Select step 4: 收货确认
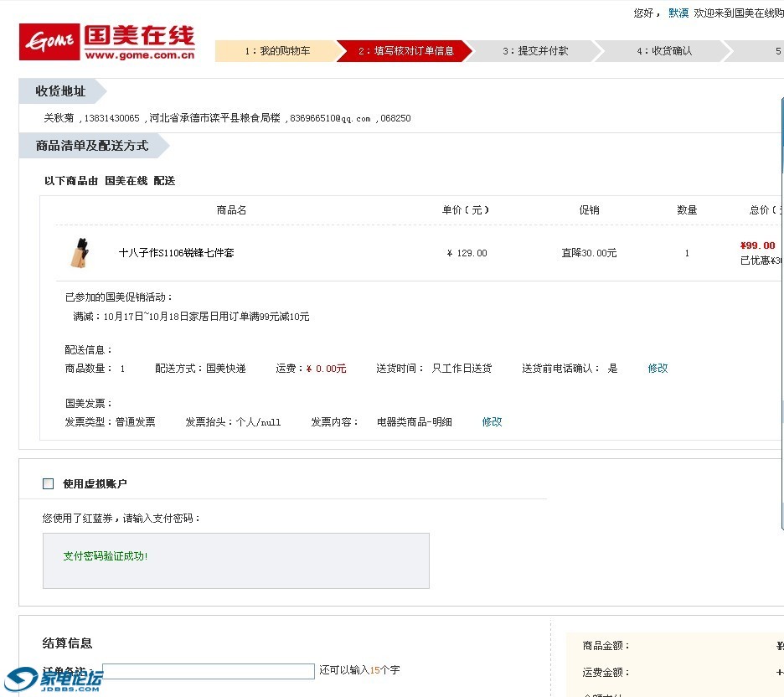This screenshot has width=784, height=697. click(x=664, y=51)
